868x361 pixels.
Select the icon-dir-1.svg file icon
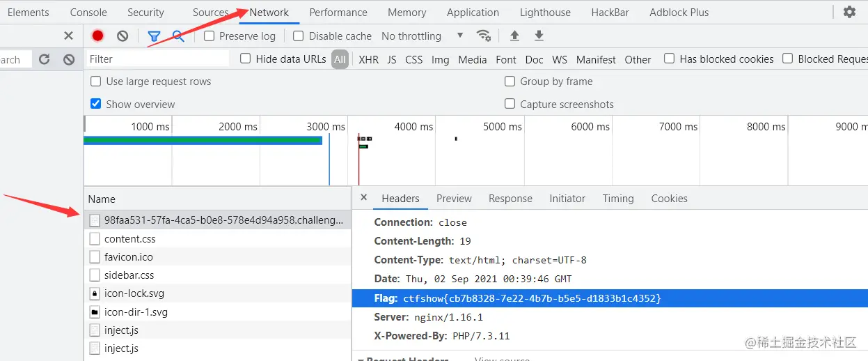(95, 312)
